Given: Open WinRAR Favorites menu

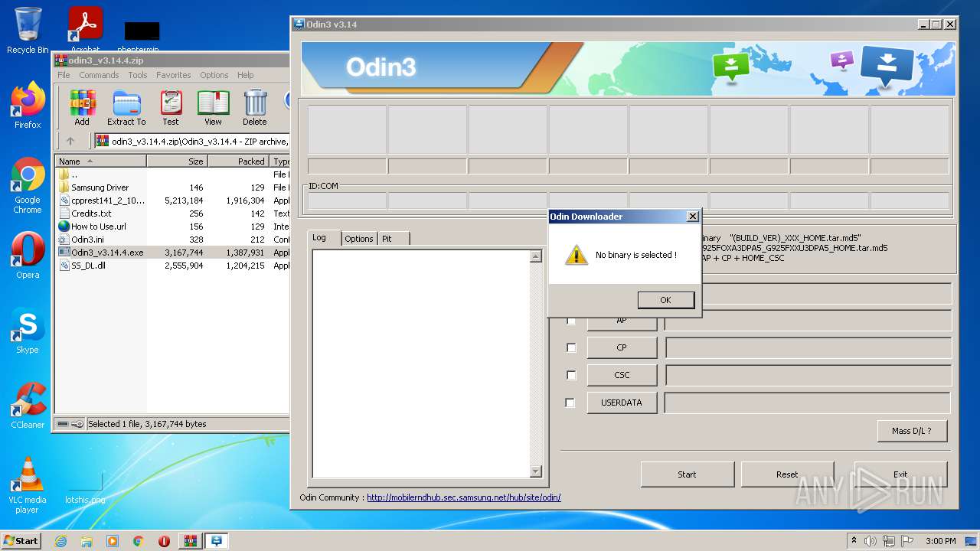Looking at the screenshot, I should click(174, 75).
